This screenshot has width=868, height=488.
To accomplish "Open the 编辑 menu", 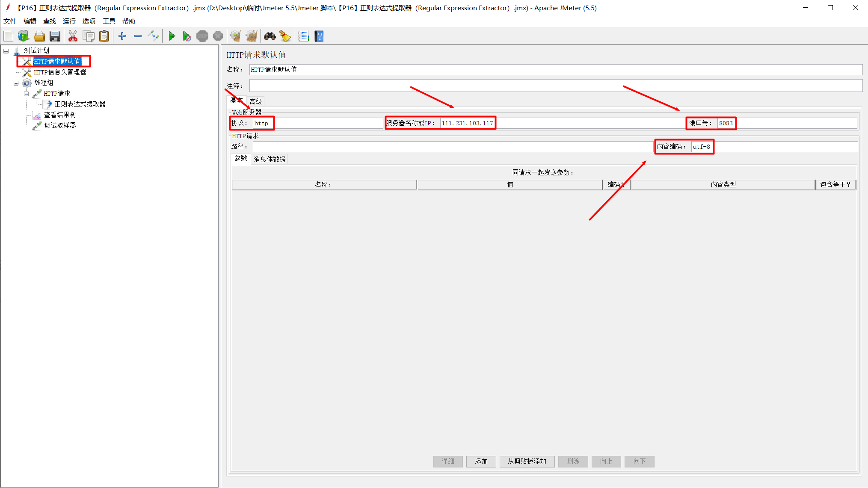I will [x=30, y=21].
